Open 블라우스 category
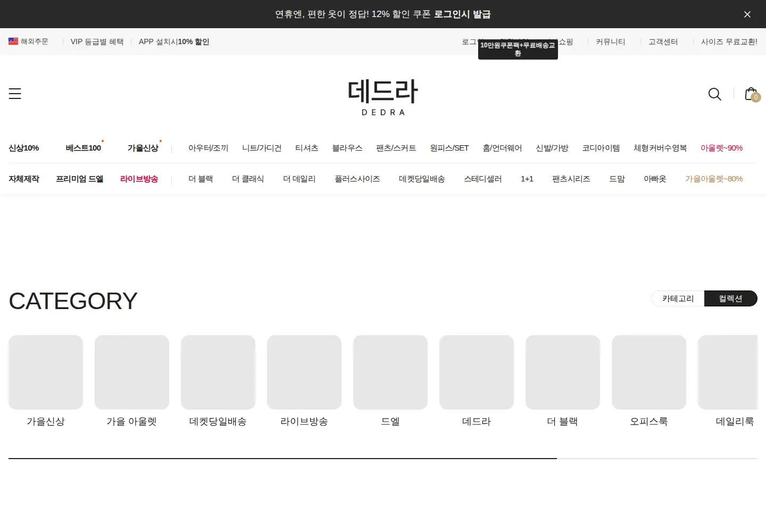The image size is (766, 532). point(347,148)
